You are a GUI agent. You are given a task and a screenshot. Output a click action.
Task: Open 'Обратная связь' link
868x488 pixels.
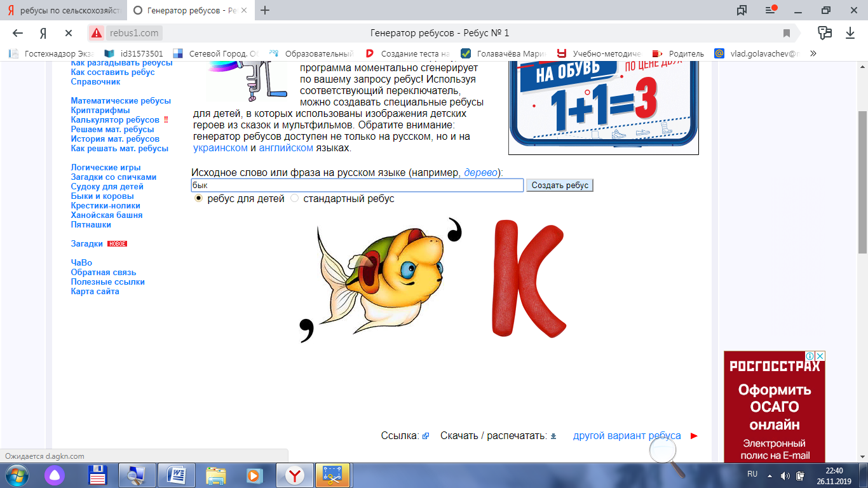tap(103, 273)
